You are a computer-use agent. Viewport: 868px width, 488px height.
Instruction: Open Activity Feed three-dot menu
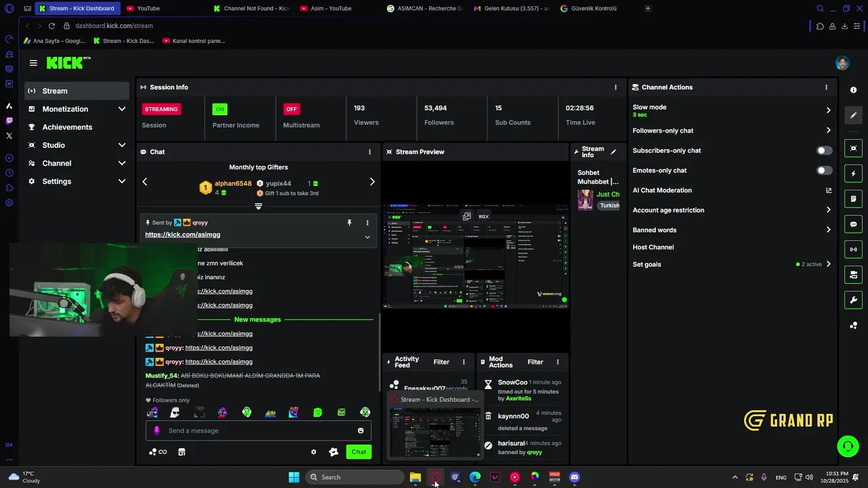click(464, 362)
